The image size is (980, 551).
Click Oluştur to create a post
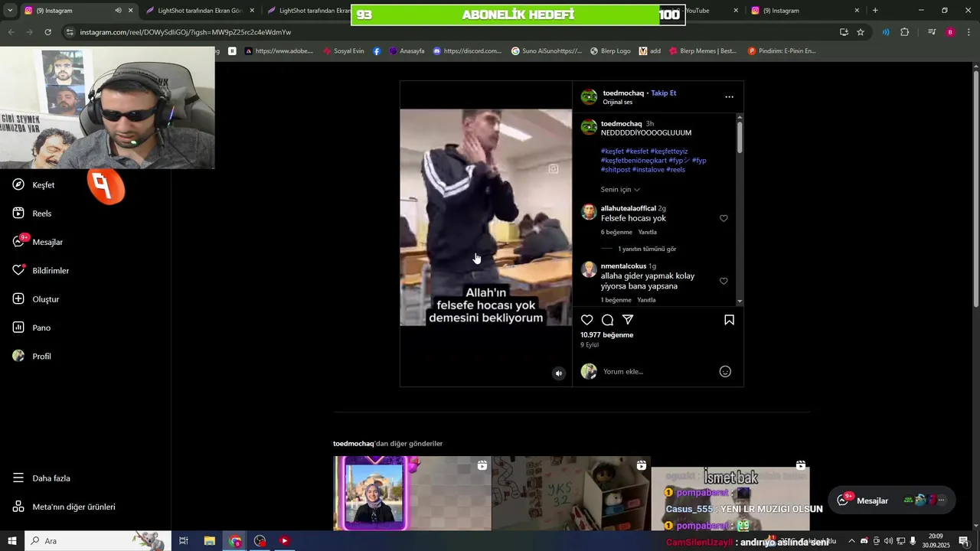point(36,299)
